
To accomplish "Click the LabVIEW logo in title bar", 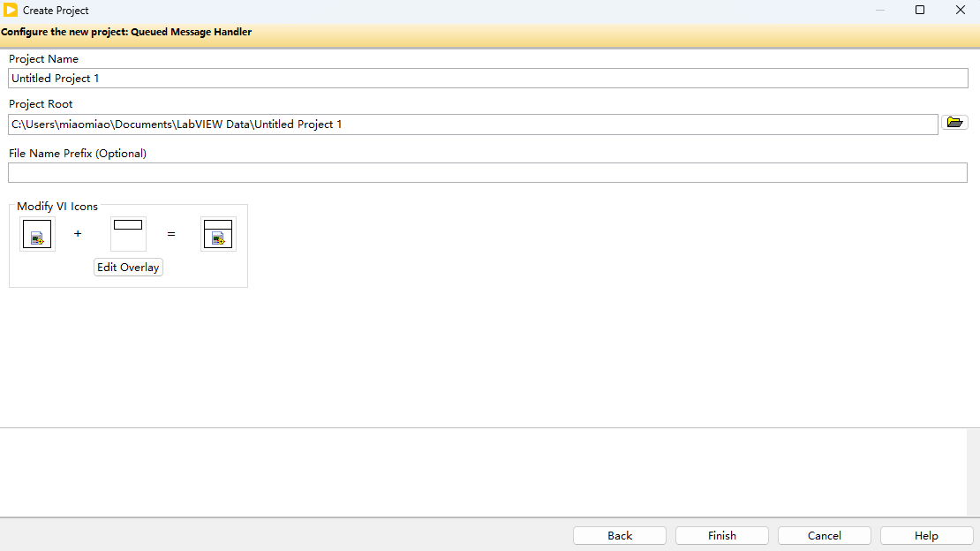I will click(11, 11).
